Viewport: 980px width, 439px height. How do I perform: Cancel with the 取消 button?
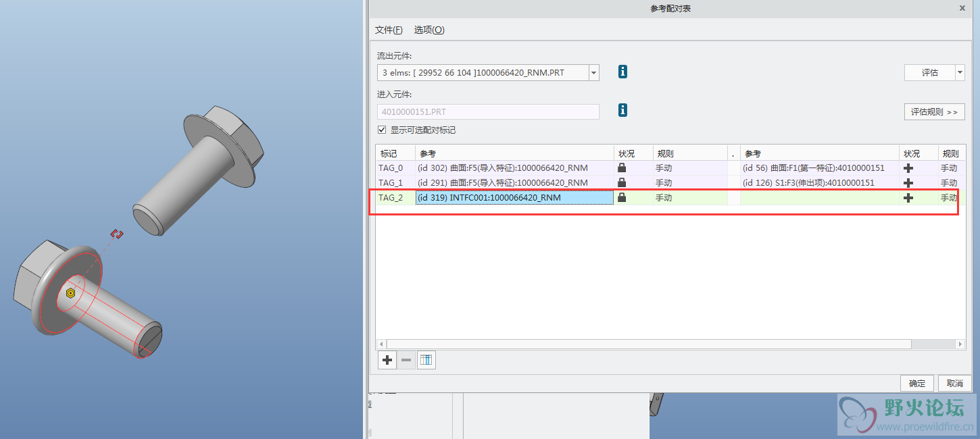(x=955, y=383)
